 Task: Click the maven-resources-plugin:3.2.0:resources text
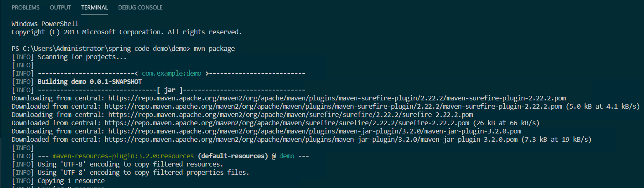pos(123,156)
